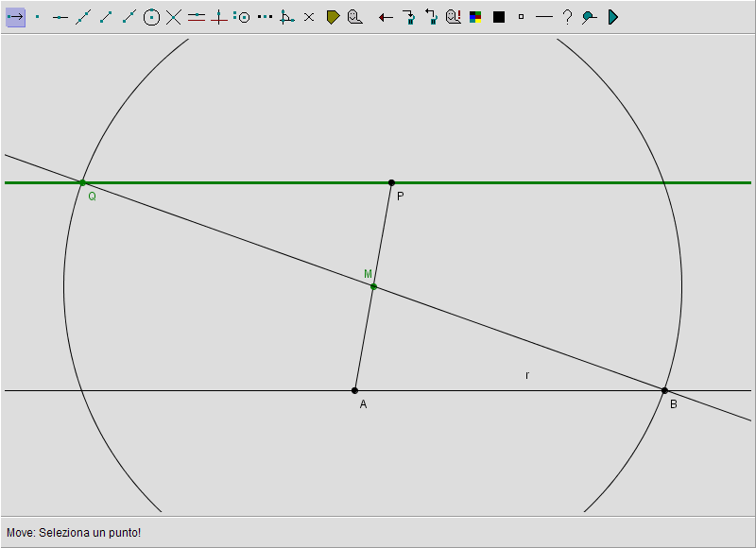
Task: Choose the Perpendicular line tool
Action: click(219, 17)
